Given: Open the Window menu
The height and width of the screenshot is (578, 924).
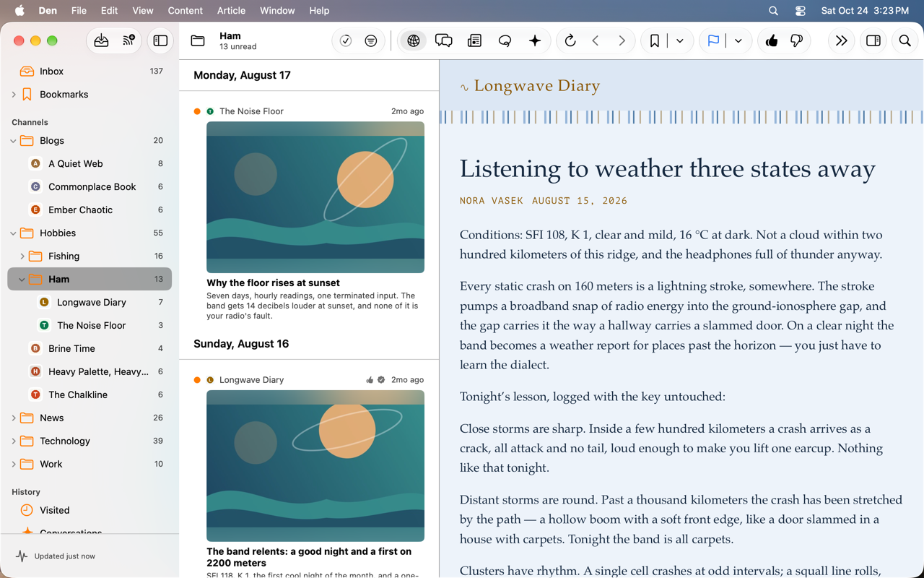Looking at the screenshot, I should 277,11.
